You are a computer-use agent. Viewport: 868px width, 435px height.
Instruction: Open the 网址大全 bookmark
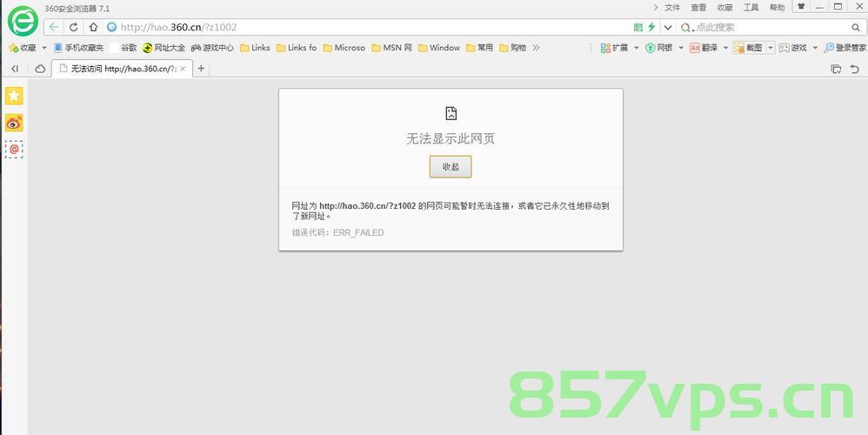[164, 48]
